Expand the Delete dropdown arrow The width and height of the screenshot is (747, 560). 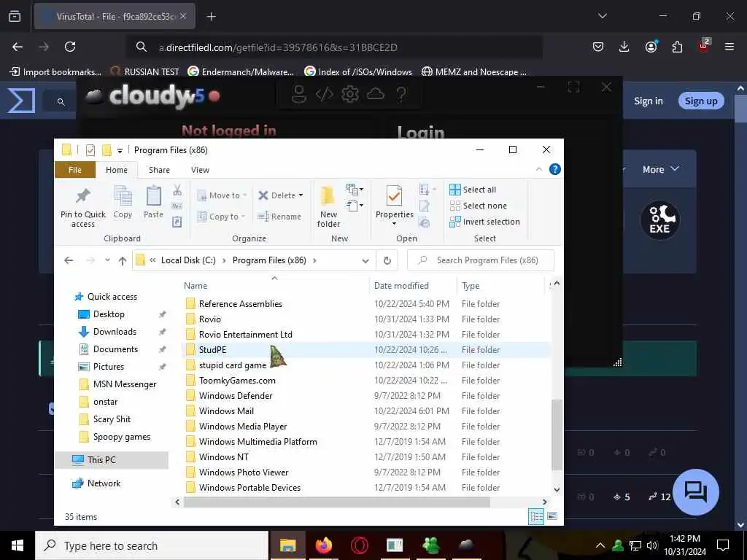301,195
